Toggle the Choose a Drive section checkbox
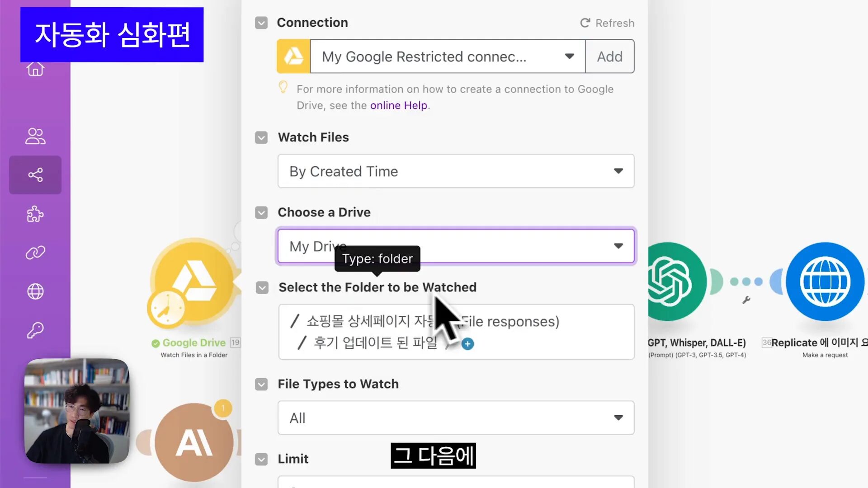This screenshot has width=868, height=488. tap(261, 212)
